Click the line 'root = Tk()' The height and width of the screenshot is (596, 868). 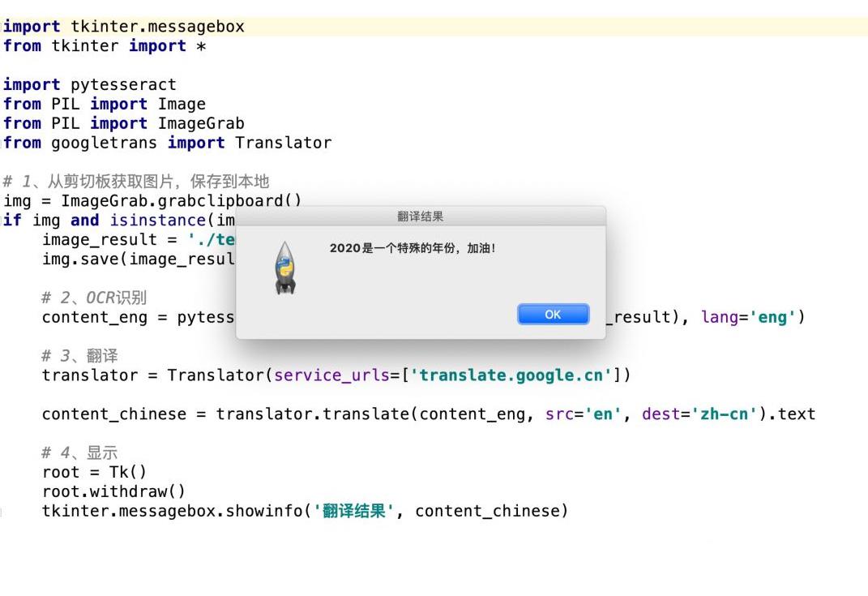point(94,473)
